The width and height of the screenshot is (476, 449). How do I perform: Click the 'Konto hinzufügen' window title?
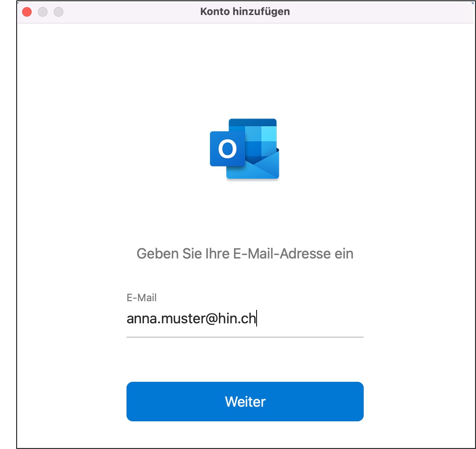tap(245, 11)
